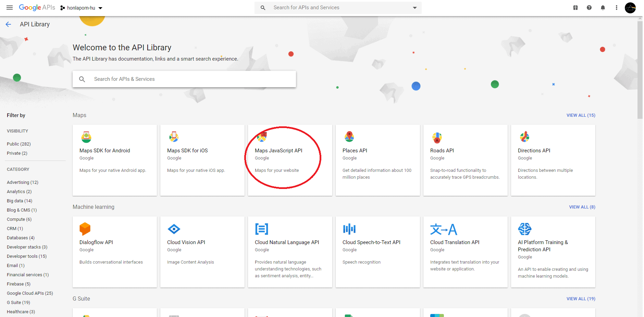Open the more options three-dot menu
This screenshot has width=644, height=317.
[x=616, y=8]
